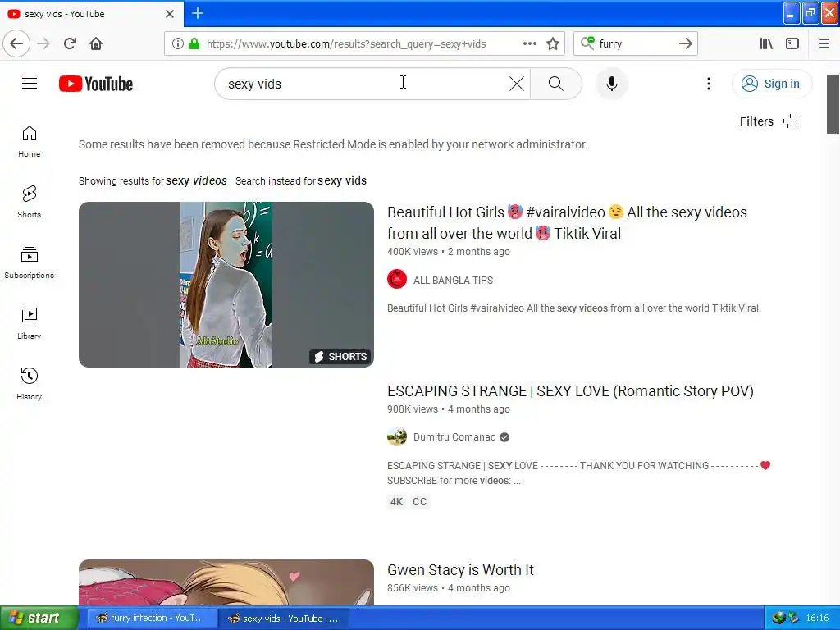Visit the Dumitru Comanac channel name

tap(454, 437)
